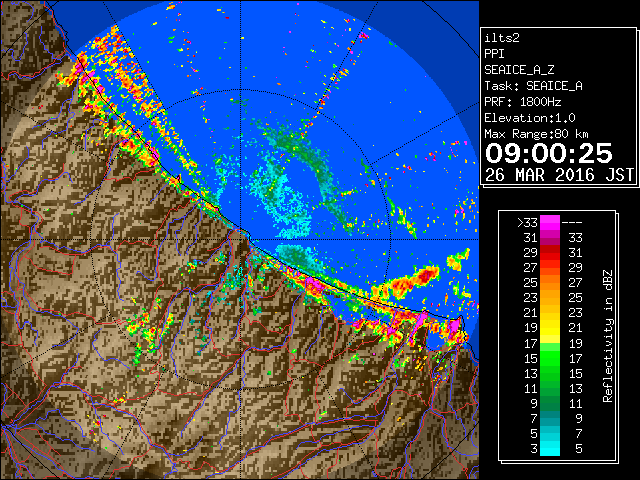Viewport: 640px width, 480px height.
Task: Click the 'PRF: 1800Hz' text
Action: click(x=522, y=102)
